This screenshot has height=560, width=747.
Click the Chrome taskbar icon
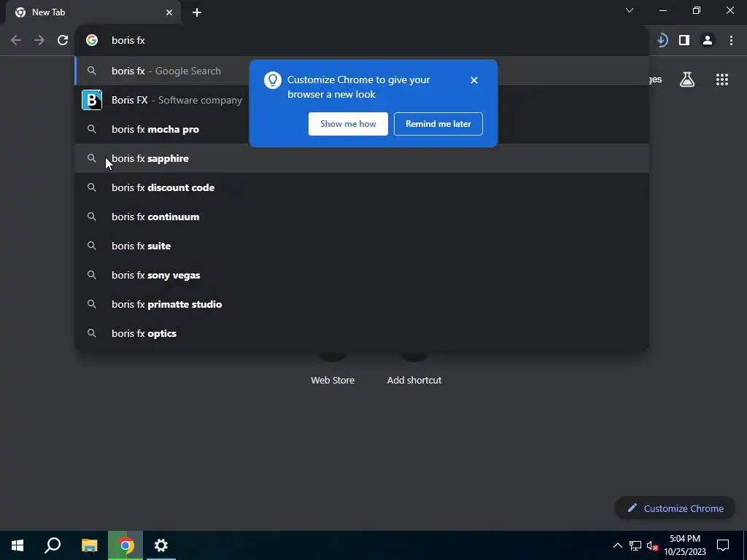(x=125, y=545)
